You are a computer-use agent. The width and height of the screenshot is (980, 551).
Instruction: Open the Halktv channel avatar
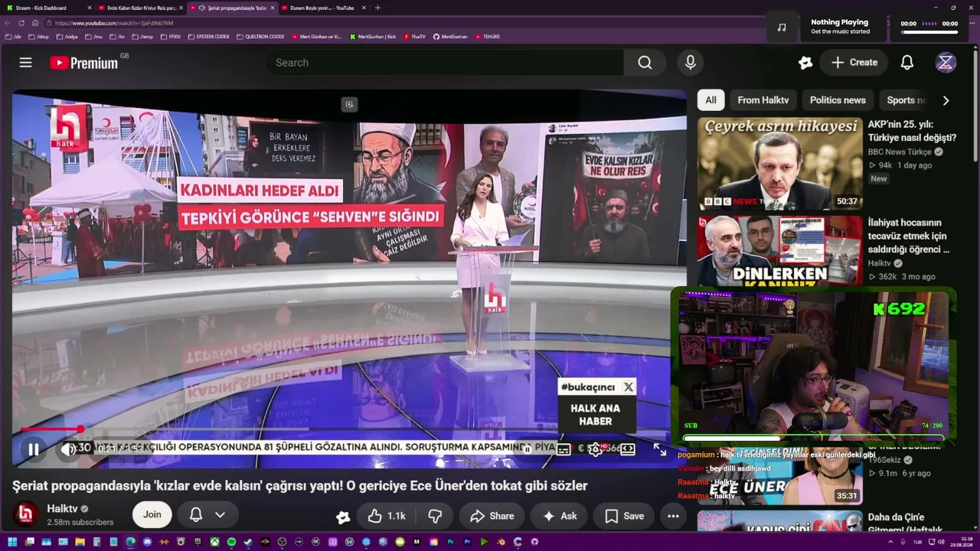tap(26, 514)
